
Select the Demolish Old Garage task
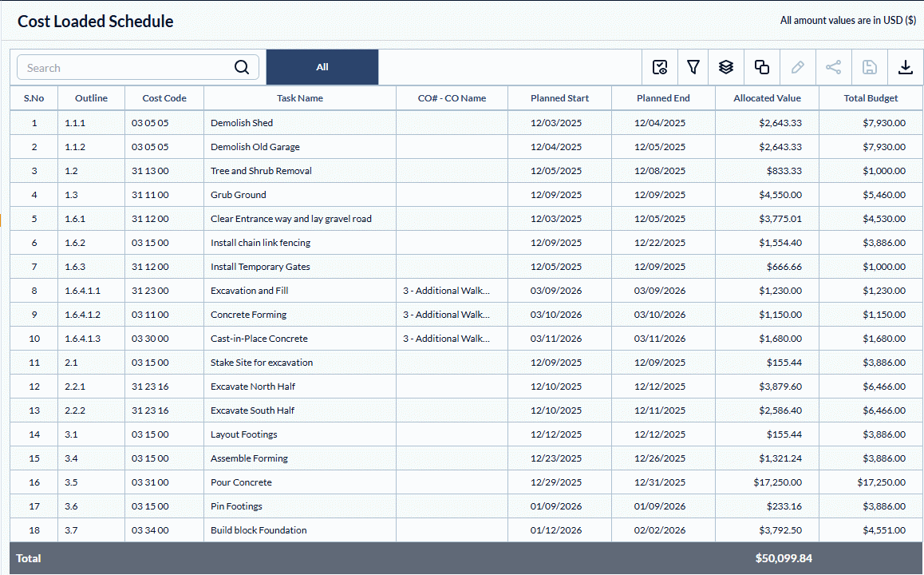(255, 147)
